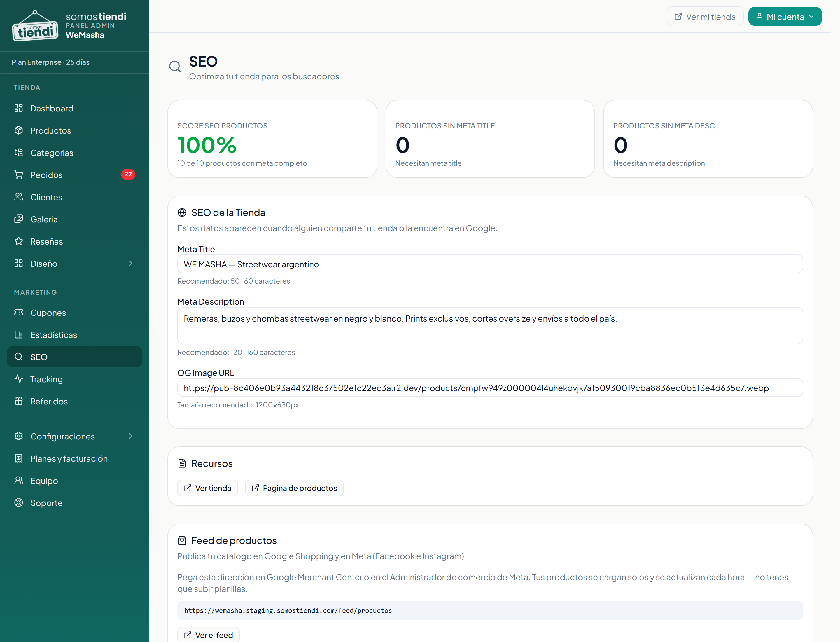Go to Productos section
The image size is (840, 642).
pos(74,130)
